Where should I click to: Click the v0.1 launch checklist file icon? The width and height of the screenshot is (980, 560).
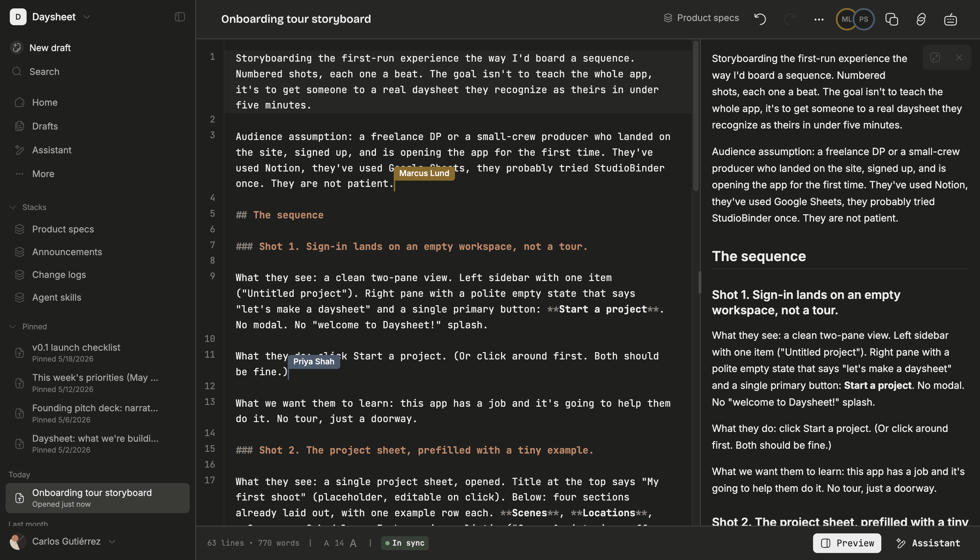(20, 353)
